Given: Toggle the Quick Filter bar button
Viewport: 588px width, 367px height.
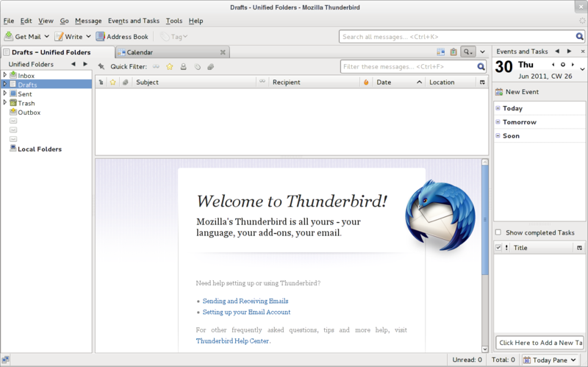Looking at the screenshot, I should [x=467, y=52].
